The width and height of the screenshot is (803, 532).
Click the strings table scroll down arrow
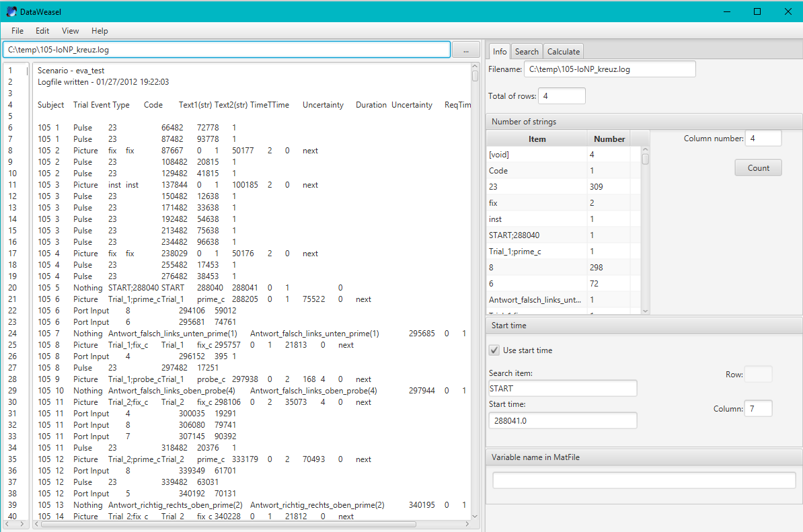tap(645, 311)
